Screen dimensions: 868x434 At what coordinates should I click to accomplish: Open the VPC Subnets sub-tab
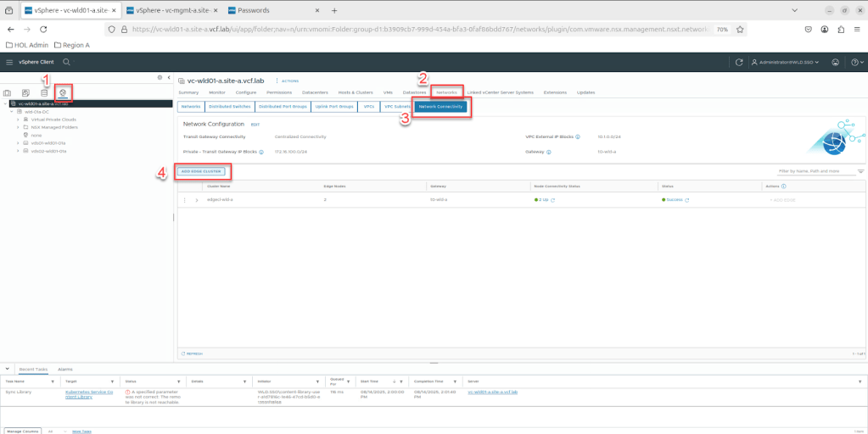click(397, 106)
